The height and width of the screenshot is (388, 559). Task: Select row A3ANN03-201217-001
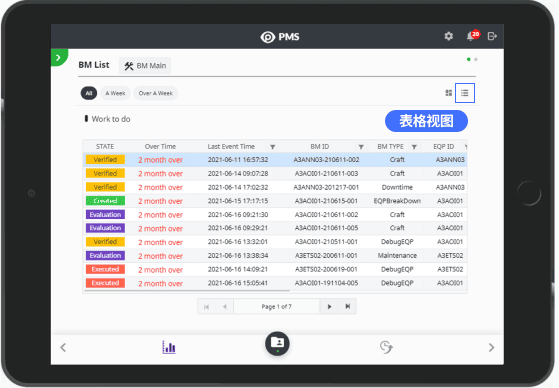click(x=275, y=187)
